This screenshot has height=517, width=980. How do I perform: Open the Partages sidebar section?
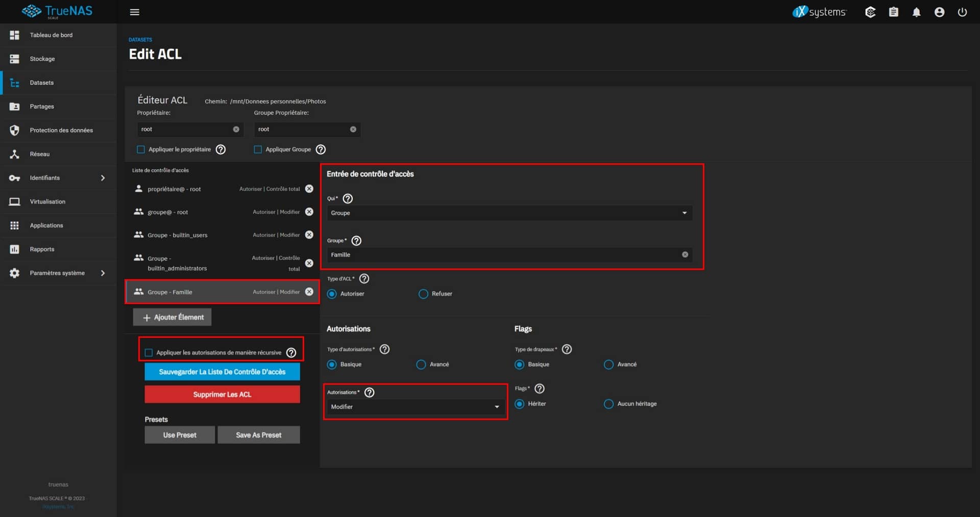[42, 107]
